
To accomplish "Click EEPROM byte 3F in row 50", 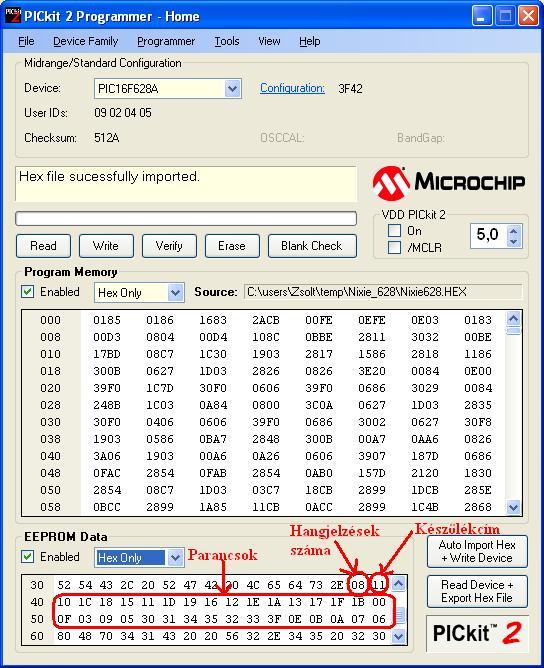I will click(x=274, y=619).
